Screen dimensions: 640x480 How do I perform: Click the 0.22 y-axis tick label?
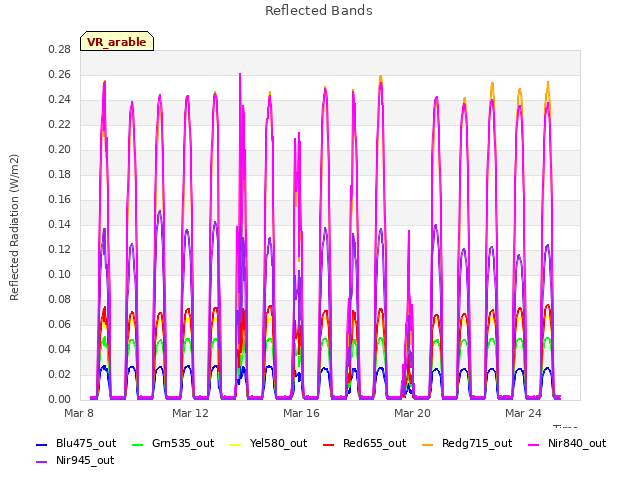(60, 124)
